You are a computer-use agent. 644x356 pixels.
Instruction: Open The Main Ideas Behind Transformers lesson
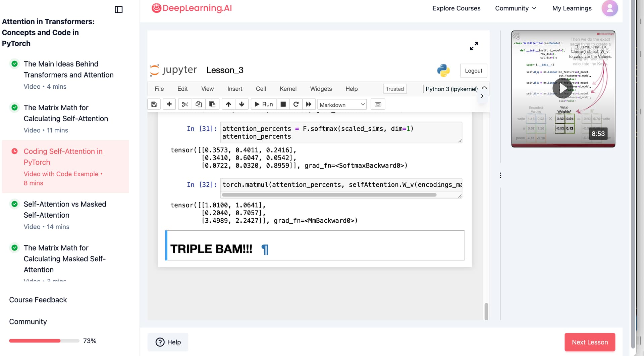(x=68, y=69)
